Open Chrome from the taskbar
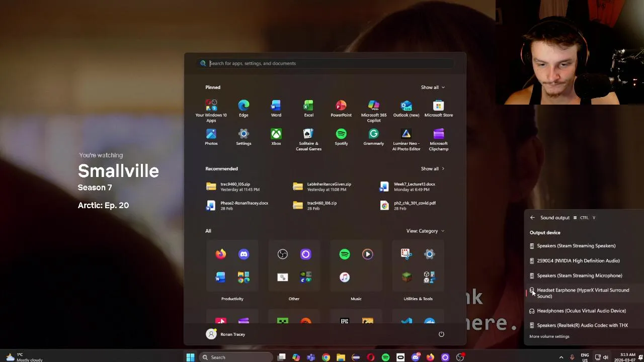Screen dimensions: 644x362 click(x=326, y=357)
